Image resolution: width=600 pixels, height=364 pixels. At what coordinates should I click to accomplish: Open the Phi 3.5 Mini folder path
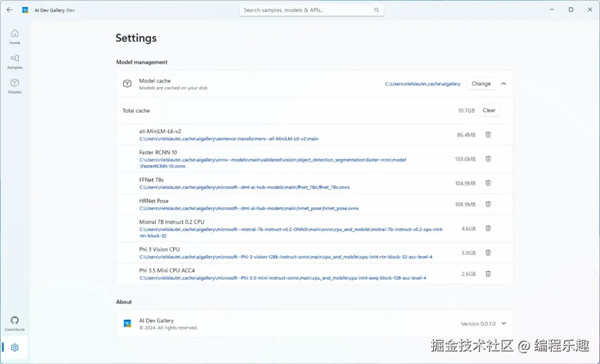point(283,278)
